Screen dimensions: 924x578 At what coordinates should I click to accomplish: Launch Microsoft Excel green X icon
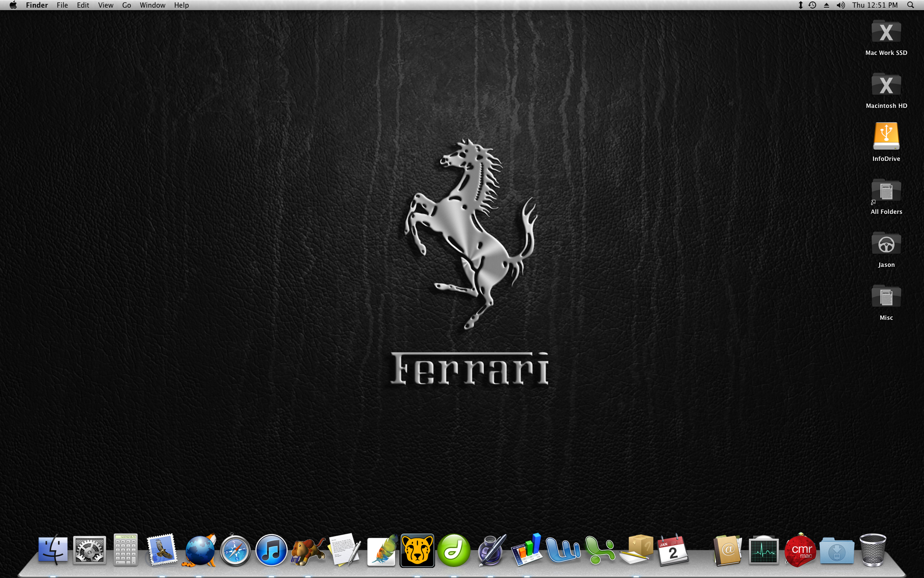pyautogui.click(x=600, y=550)
